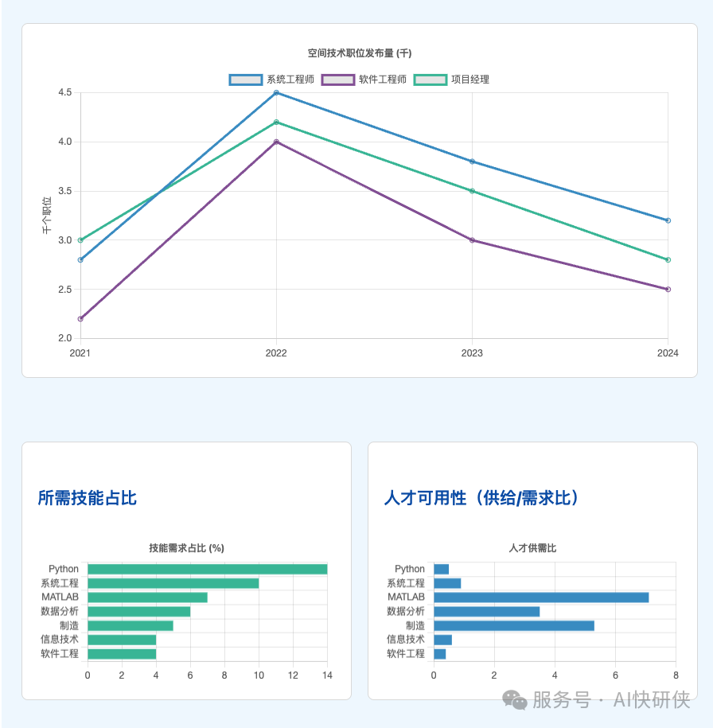Click the 2022 marker on the purple line
713x728 pixels.
point(276,141)
